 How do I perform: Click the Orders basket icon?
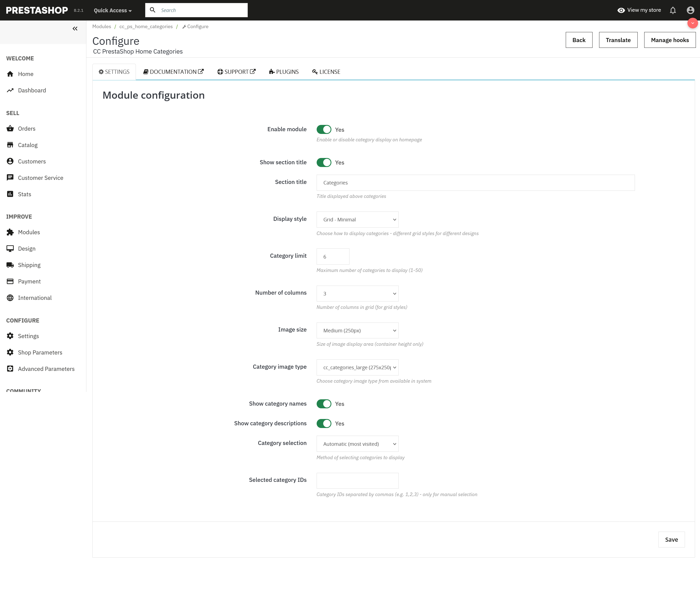(x=10, y=128)
